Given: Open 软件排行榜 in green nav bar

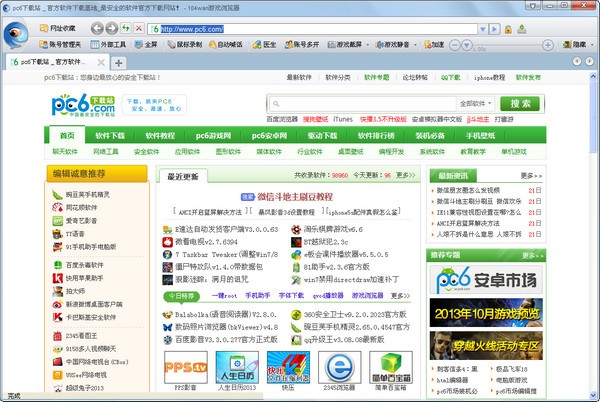Looking at the screenshot, I should (x=376, y=135).
